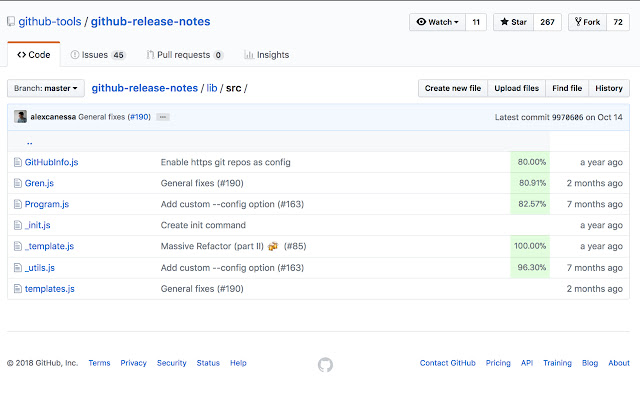The image size is (640, 400).
Task: Open the Branch: master dropdown
Action: point(45,88)
